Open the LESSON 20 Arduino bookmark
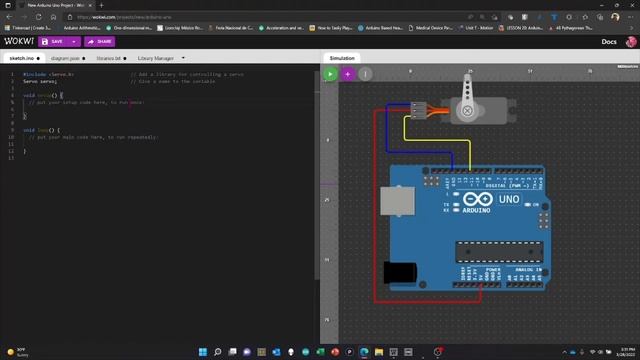Viewport: 640px width, 360px height. (x=521, y=28)
